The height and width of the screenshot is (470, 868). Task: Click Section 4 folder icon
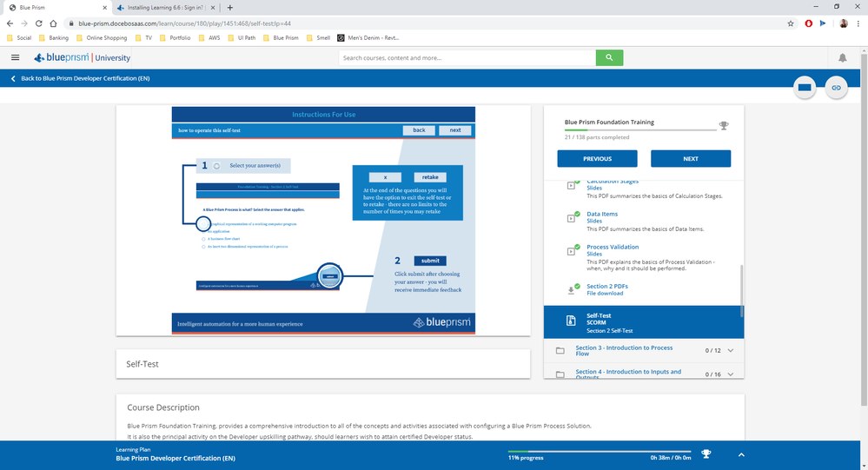tap(560, 374)
